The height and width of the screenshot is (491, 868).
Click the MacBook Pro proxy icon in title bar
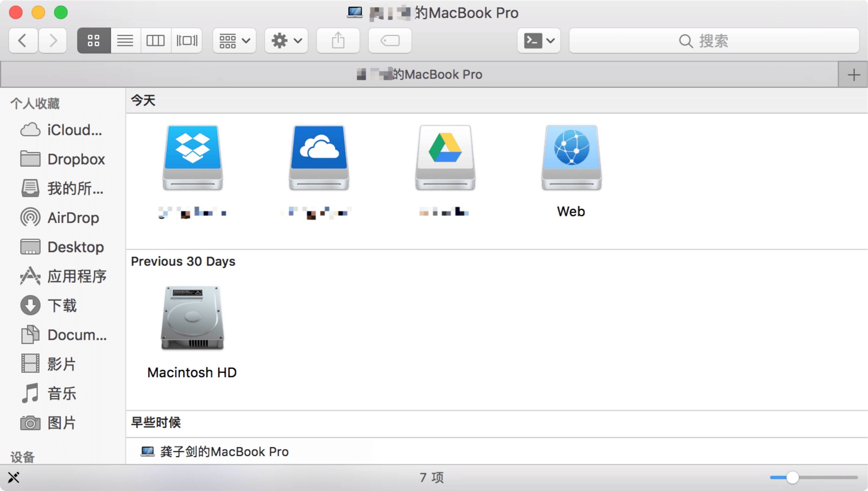tap(355, 13)
